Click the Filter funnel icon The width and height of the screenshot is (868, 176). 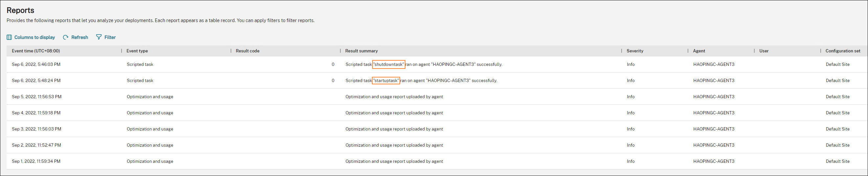point(99,37)
